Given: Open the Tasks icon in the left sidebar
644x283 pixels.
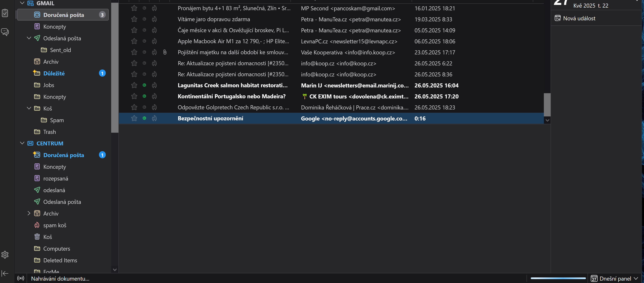Looking at the screenshot, I should coord(5,13).
